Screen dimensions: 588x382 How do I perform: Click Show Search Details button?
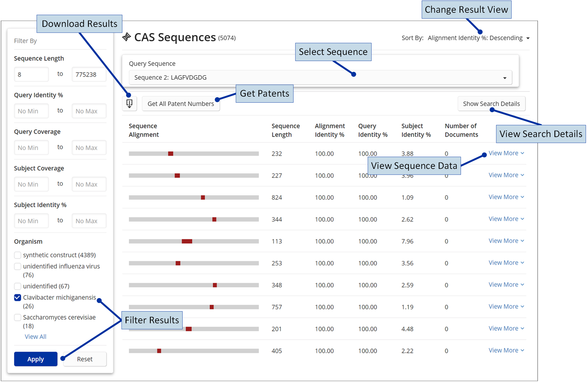click(491, 104)
